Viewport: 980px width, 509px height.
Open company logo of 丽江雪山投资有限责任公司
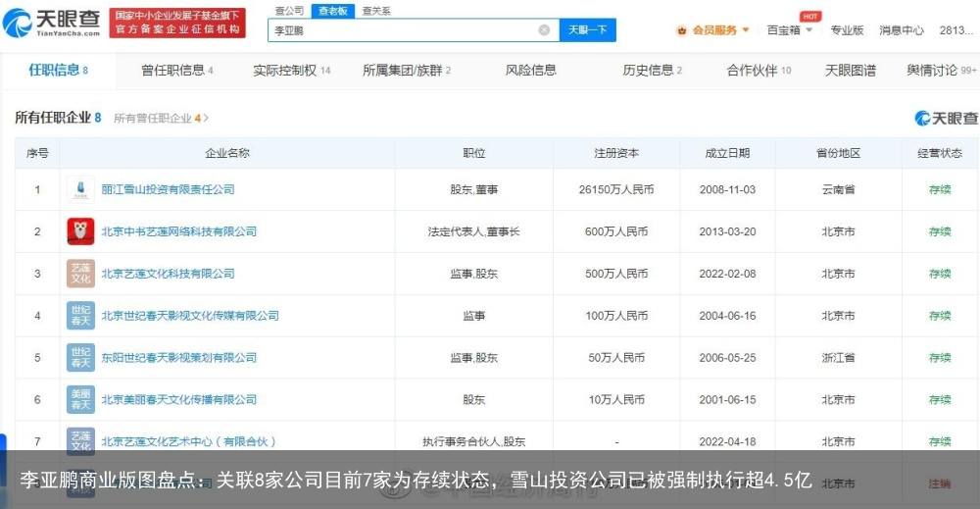coord(80,189)
